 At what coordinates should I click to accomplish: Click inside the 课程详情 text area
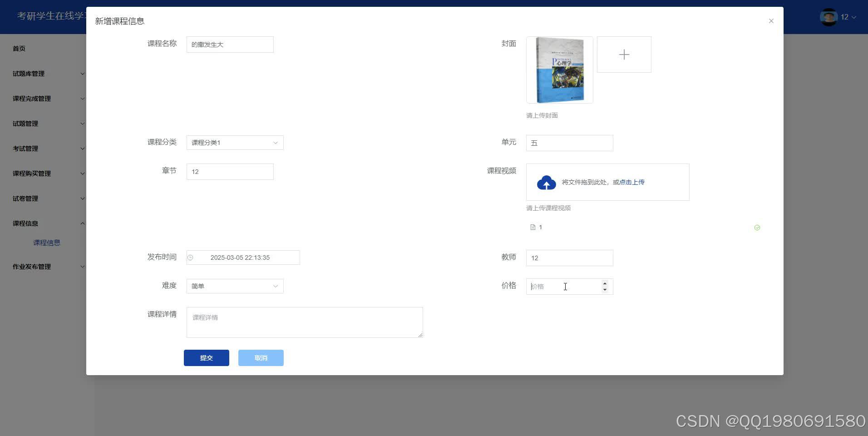(304, 322)
